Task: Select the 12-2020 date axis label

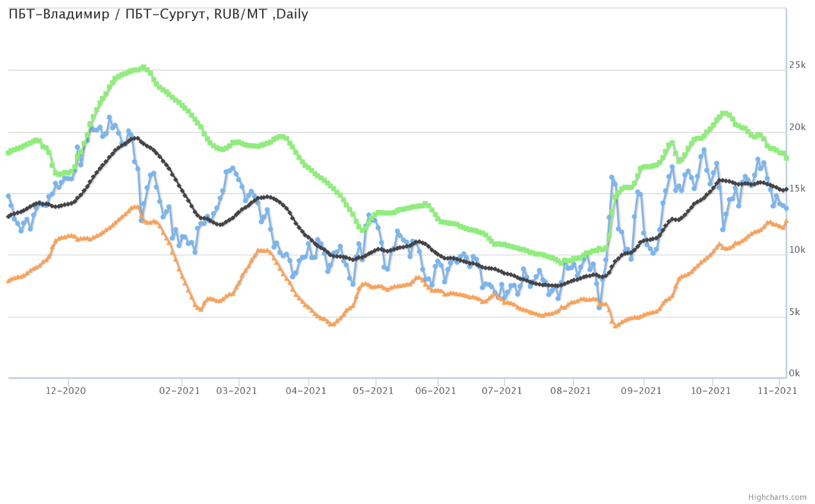Action: [x=66, y=391]
